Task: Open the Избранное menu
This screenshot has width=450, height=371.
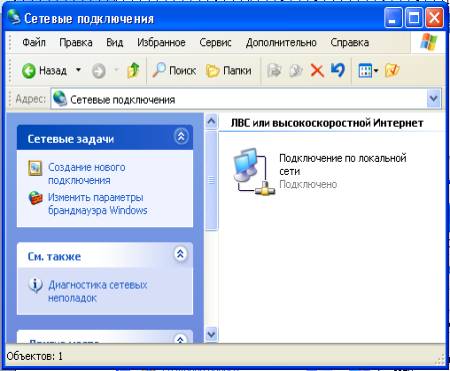Action: 161,43
